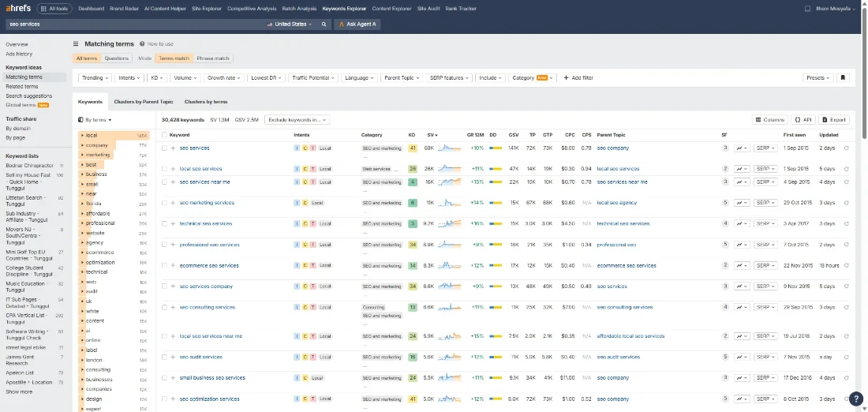This screenshot has width=868, height=412.
Task: Open Search suggestions in sidebar
Action: point(28,96)
